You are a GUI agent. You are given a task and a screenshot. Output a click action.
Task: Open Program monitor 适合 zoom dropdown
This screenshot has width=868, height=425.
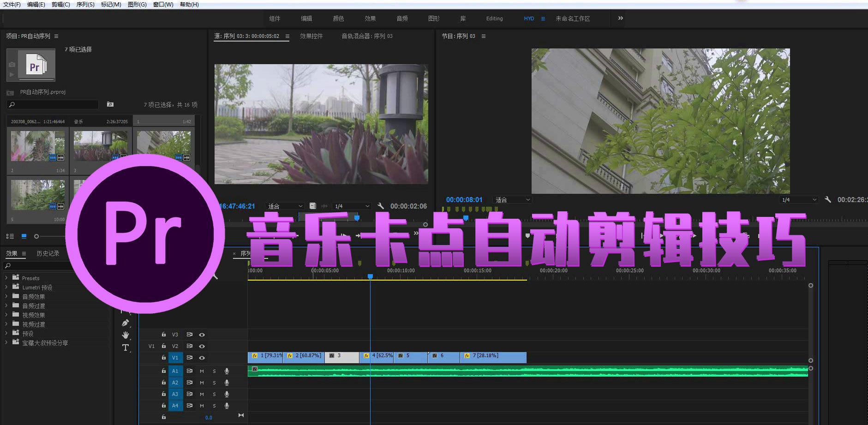512,200
